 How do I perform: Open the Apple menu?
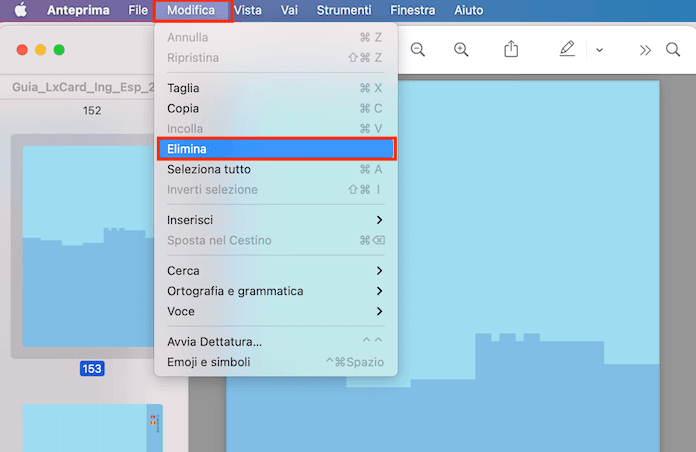pos(20,10)
